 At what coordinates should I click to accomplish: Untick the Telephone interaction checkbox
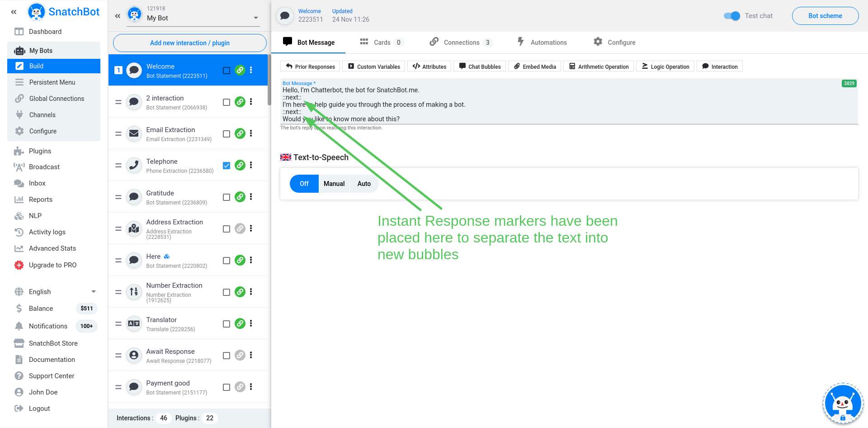tap(226, 166)
